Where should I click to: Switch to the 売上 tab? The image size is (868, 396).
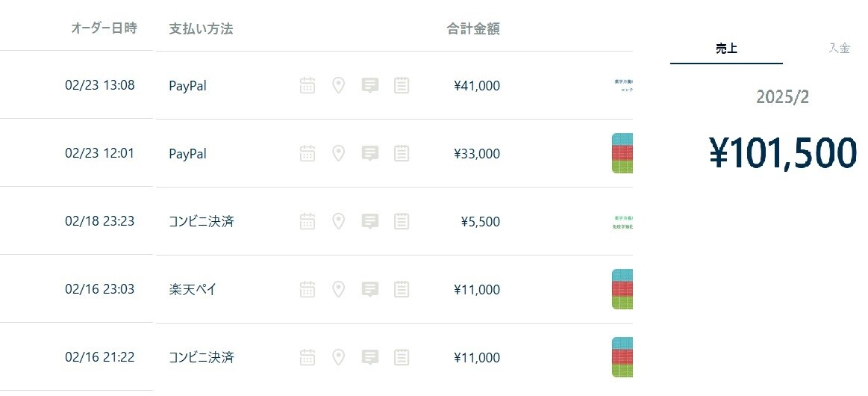click(x=726, y=49)
